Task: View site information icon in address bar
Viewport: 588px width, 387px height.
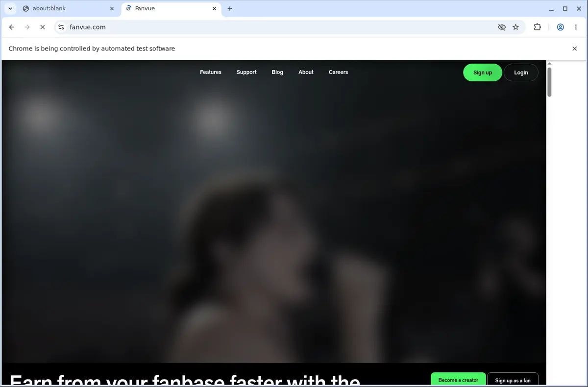Action: 61,27
